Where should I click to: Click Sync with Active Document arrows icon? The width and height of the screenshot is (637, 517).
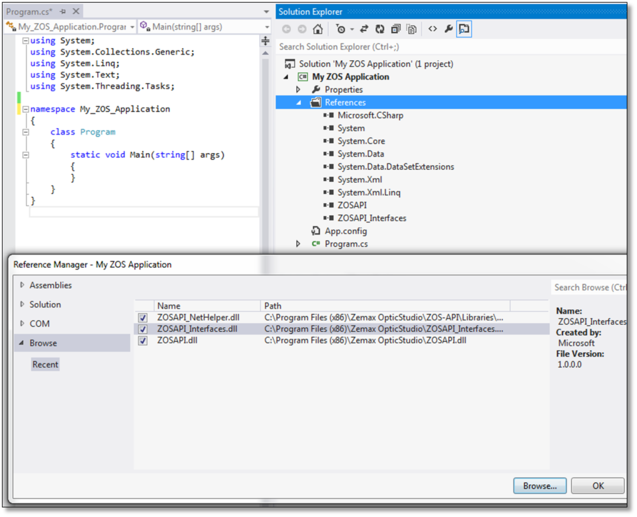[x=364, y=29]
